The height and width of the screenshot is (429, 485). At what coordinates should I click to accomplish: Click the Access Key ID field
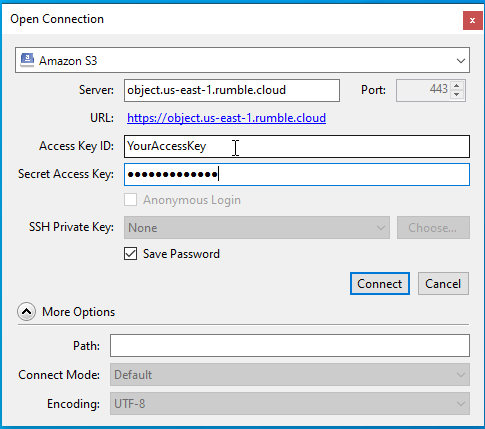tap(297, 146)
